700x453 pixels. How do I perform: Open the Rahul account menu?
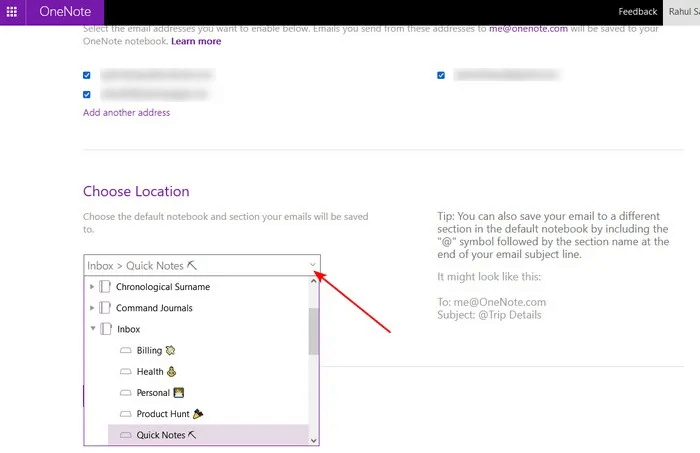coord(683,12)
